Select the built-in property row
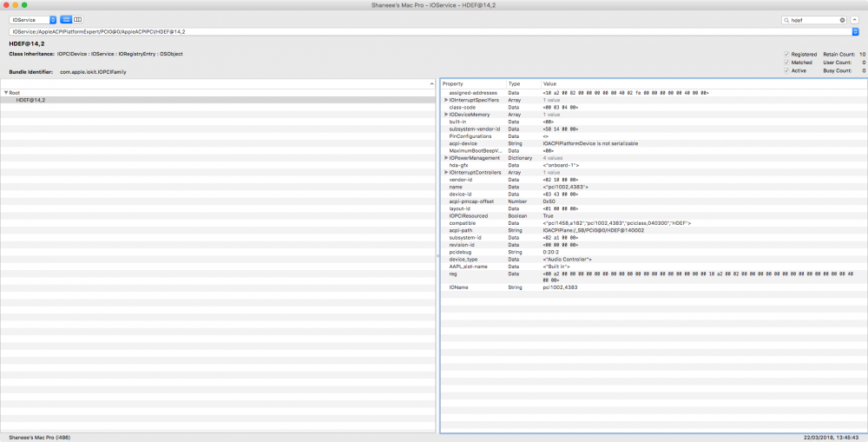The width and height of the screenshot is (868, 442). [654, 122]
